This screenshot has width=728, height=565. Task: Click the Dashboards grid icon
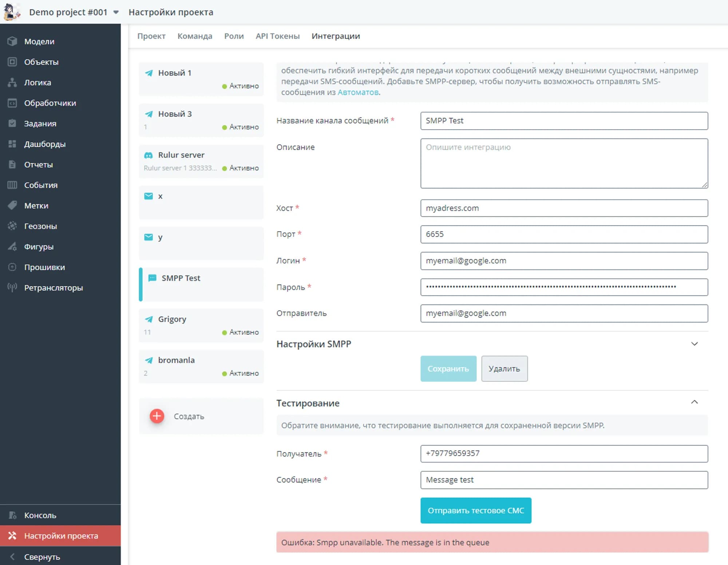(12, 144)
